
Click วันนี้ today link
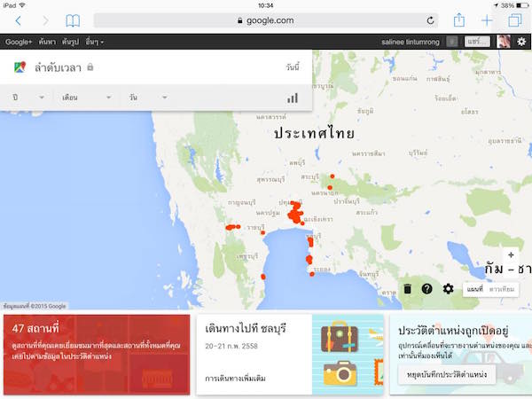coord(293,67)
